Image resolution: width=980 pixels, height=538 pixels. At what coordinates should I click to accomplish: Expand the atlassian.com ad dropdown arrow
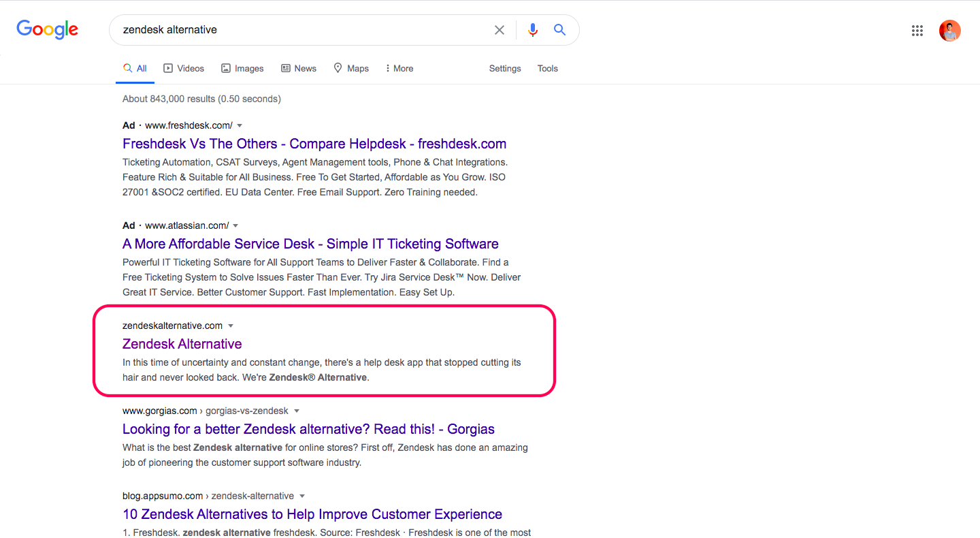(235, 226)
